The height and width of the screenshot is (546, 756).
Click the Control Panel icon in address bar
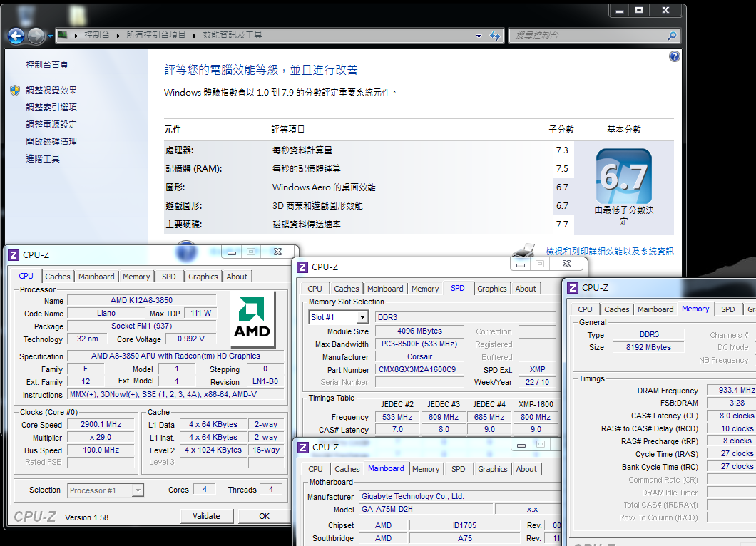coord(63,35)
